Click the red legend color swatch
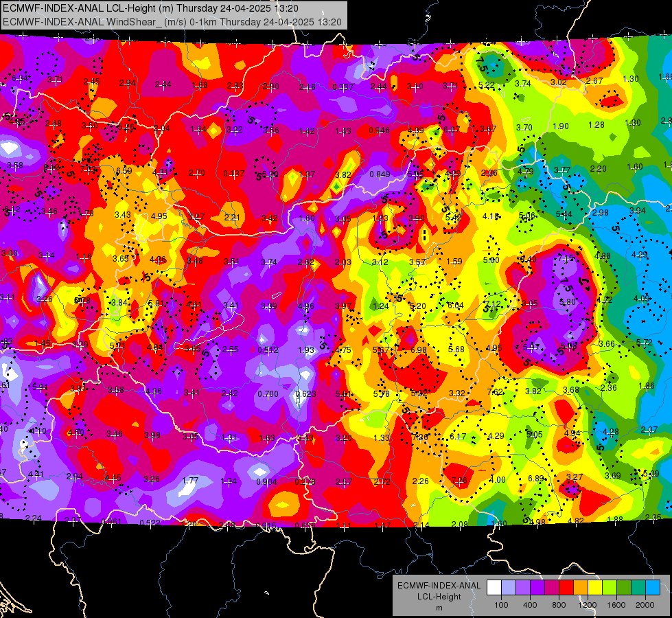This screenshot has height=618, width=672. coord(566,588)
